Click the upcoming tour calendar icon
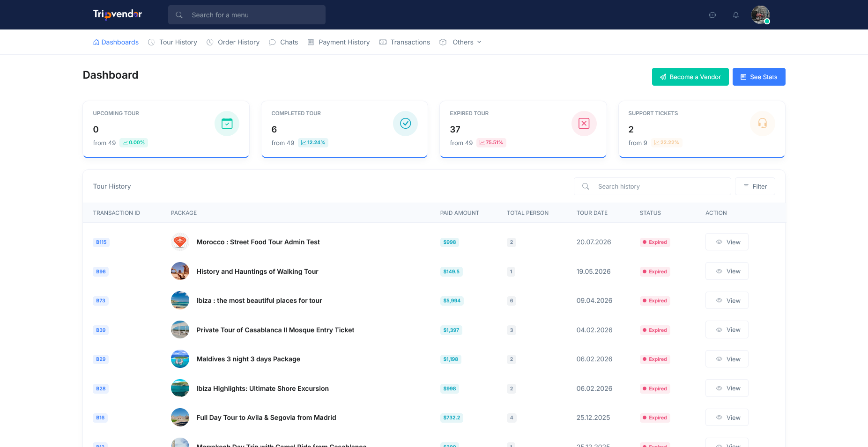This screenshot has width=868, height=447. 227,124
